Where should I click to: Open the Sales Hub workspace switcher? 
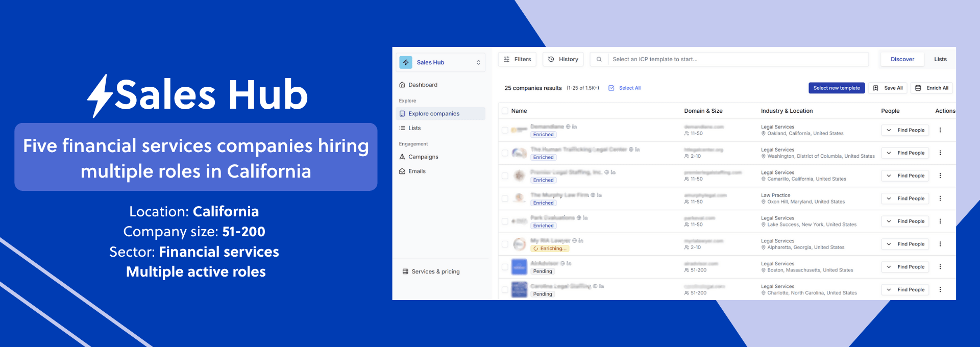coord(478,62)
